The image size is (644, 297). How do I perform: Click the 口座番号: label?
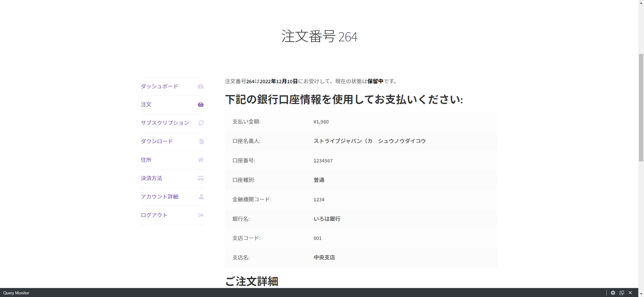pyautogui.click(x=244, y=160)
